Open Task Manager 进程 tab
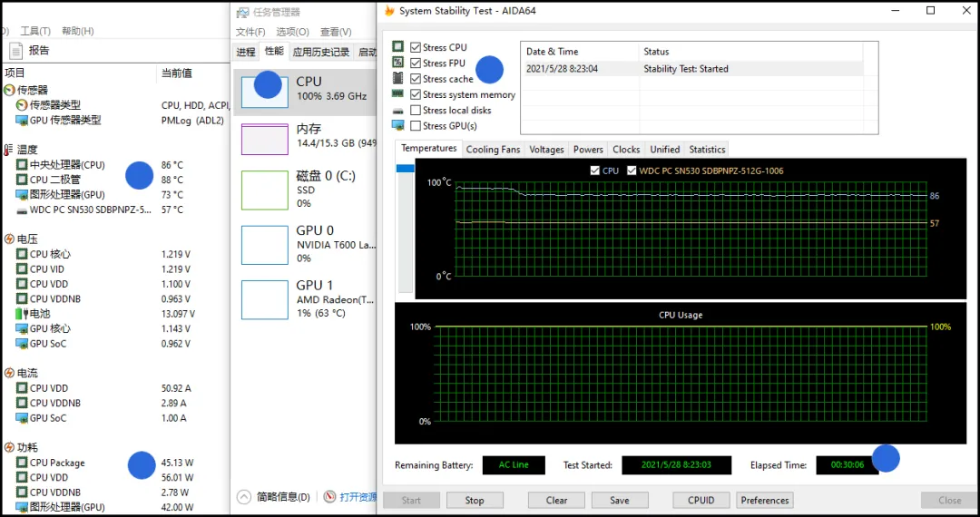Image resolution: width=980 pixels, height=517 pixels. 246,52
